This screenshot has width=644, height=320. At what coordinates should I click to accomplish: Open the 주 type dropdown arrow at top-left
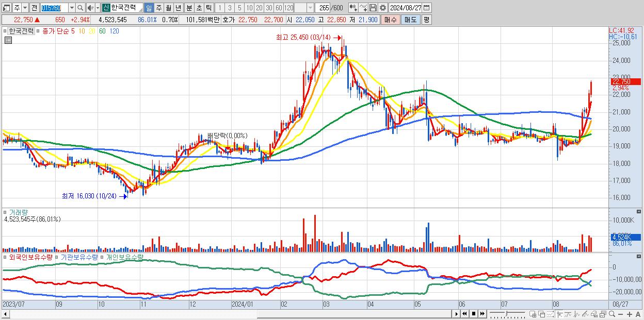(25, 8)
